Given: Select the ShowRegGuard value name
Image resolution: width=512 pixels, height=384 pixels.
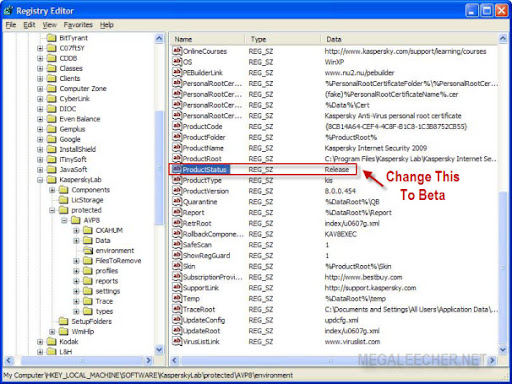Looking at the screenshot, I should [206, 256].
